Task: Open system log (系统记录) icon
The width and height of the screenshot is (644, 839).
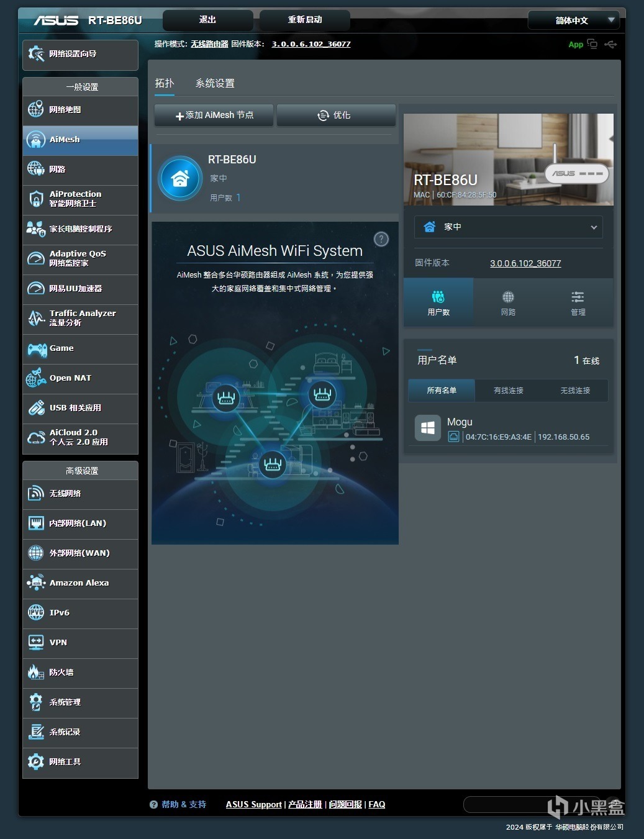Action: pyautogui.click(x=36, y=732)
